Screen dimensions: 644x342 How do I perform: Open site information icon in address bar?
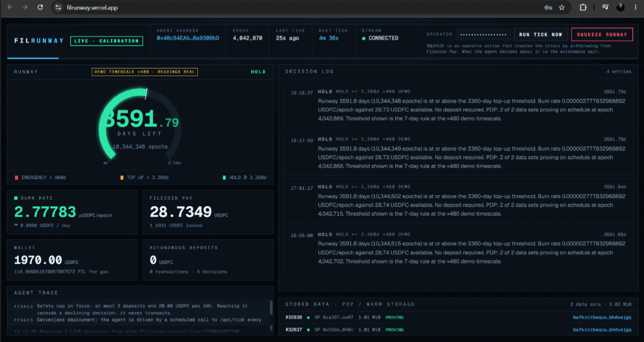(58, 8)
